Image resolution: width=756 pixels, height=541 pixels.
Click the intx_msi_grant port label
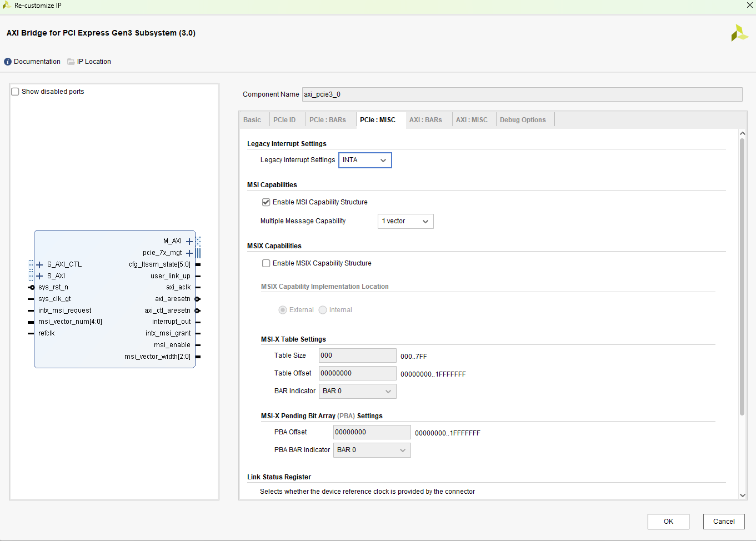click(x=168, y=333)
